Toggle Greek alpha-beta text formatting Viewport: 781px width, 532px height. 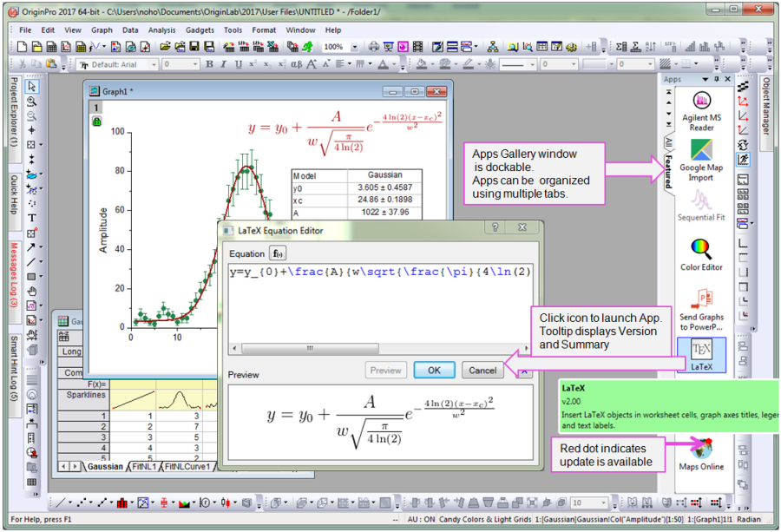click(297, 64)
